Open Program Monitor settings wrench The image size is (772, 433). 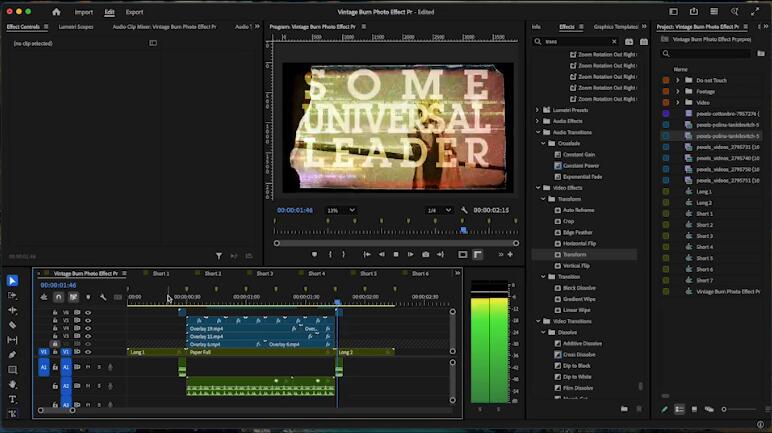(464, 210)
